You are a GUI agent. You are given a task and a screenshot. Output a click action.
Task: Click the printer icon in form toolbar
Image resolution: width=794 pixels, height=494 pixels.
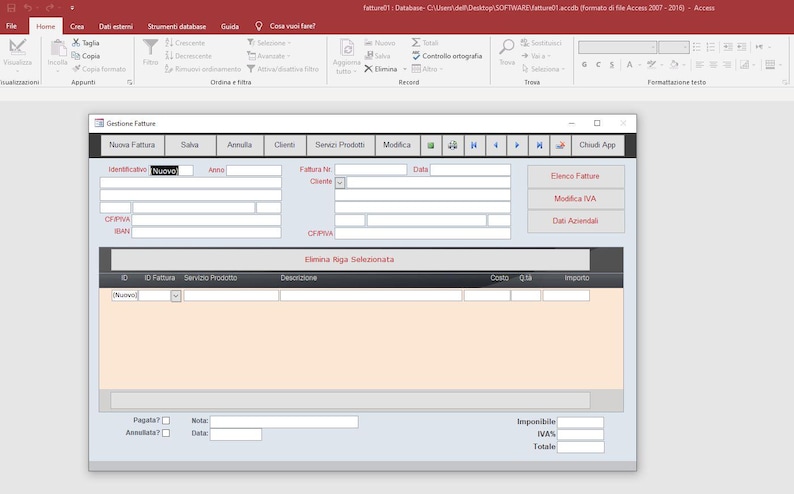453,145
